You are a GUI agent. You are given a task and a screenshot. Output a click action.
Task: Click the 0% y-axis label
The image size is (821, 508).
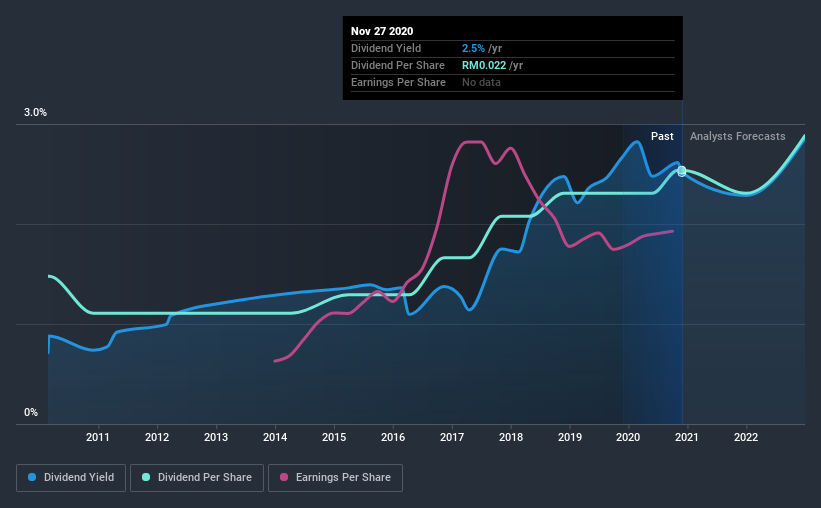[x=31, y=413]
